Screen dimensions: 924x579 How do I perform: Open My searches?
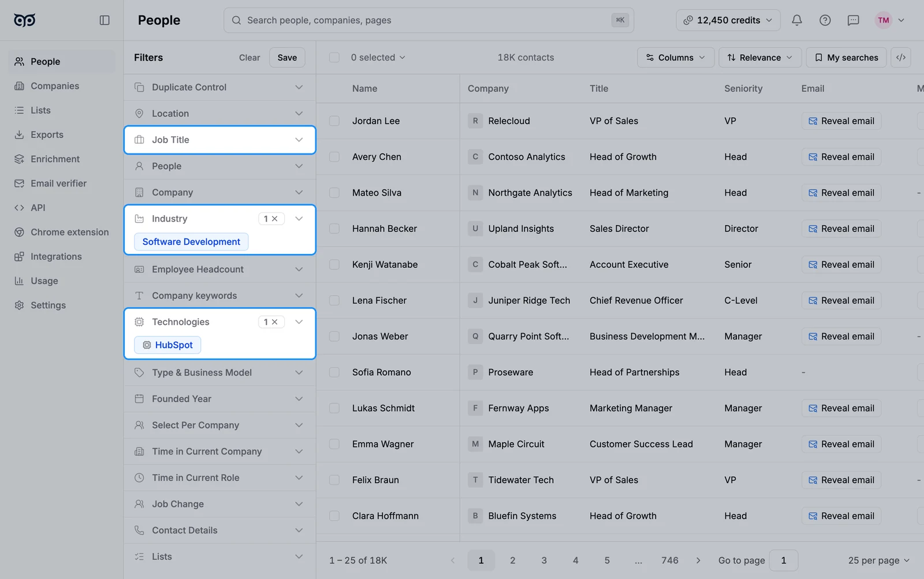846,57
